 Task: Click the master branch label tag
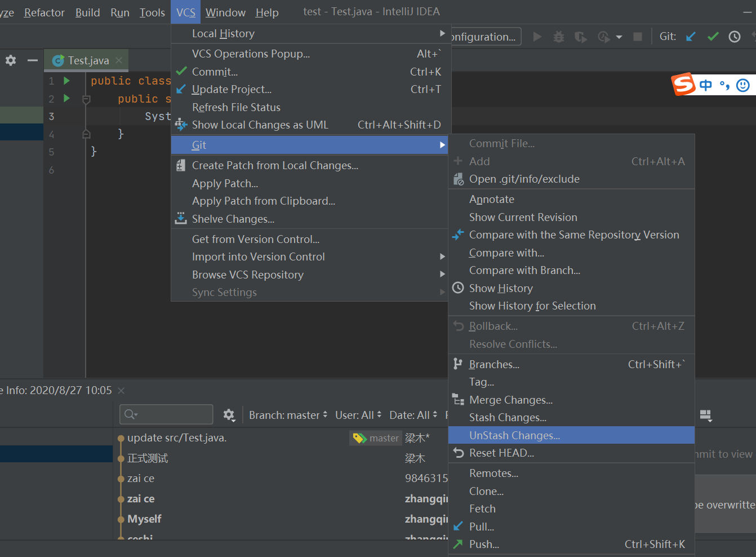(375, 438)
